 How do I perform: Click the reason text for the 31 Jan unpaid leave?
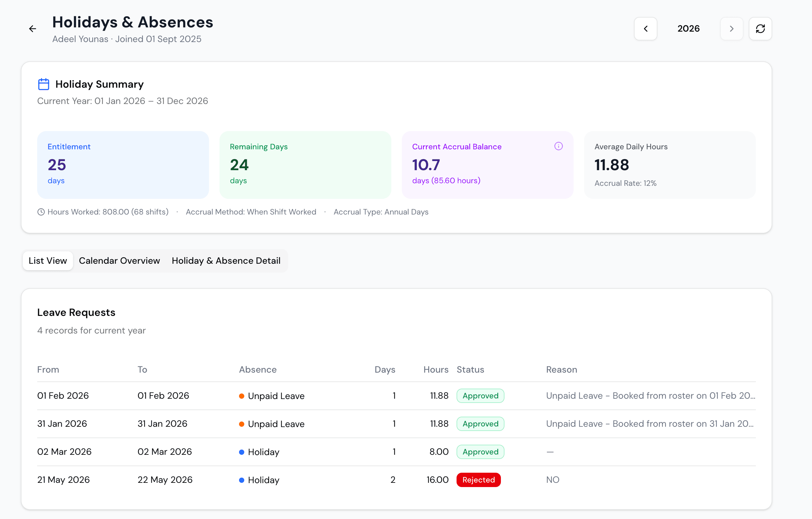pos(650,423)
